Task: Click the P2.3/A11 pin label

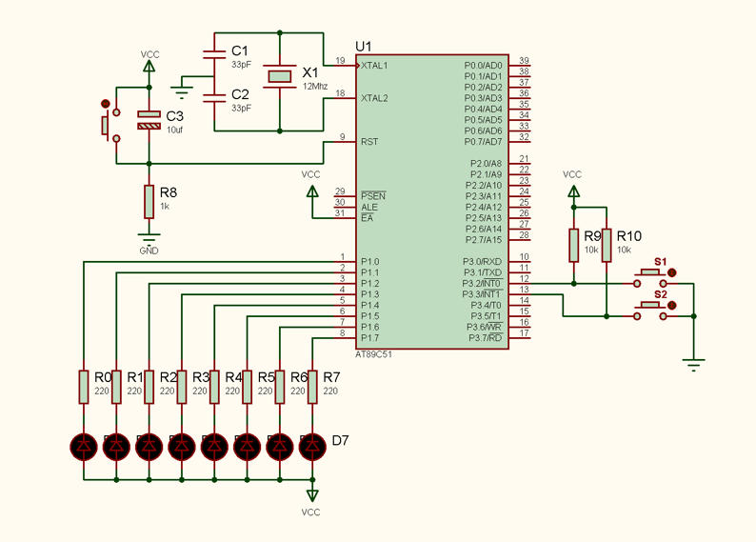Action: point(484,196)
